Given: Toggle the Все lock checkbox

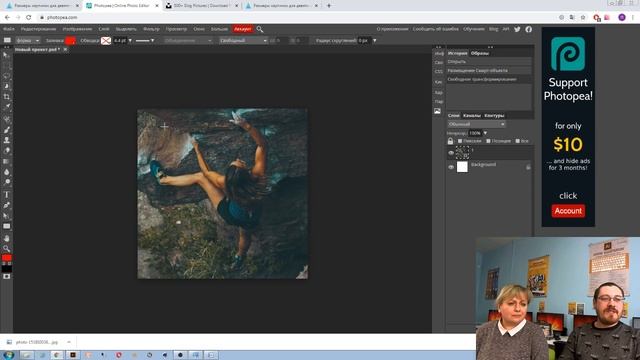Looking at the screenshot, I should 518,141.
